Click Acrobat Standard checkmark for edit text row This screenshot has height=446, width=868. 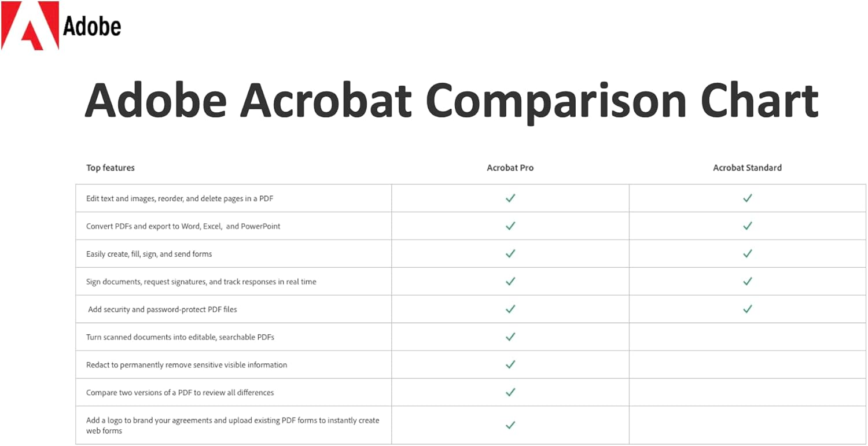(747, 198)
